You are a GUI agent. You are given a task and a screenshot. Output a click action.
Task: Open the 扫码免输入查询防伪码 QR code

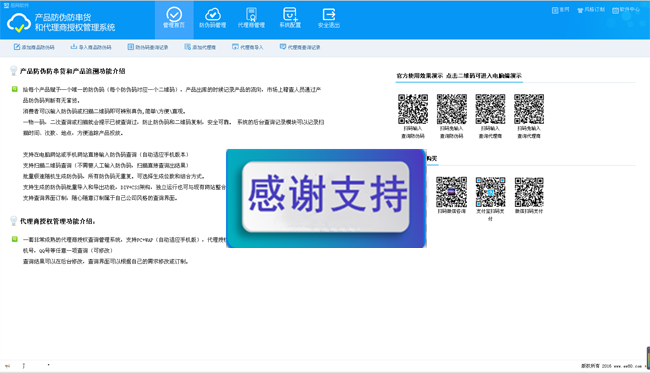pyautogui.click(x=451, y=109)
